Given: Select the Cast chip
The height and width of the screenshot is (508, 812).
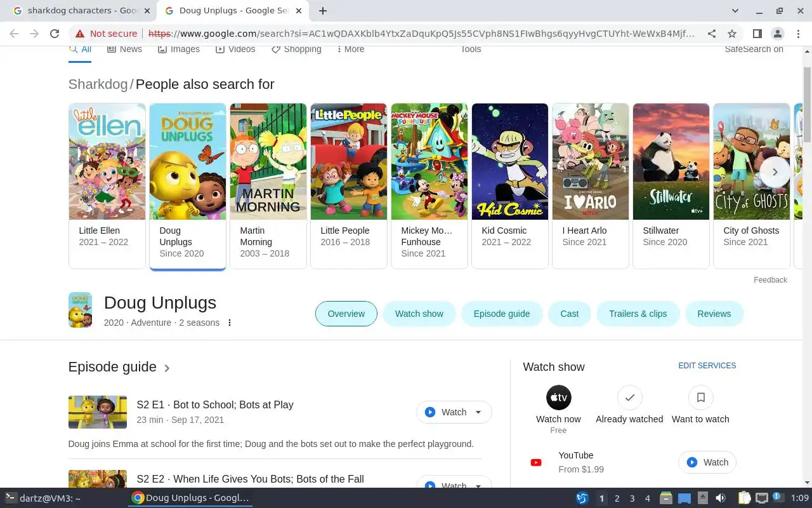Looking at the screenshot, I should pyautogui.click(x=570, y=314).
